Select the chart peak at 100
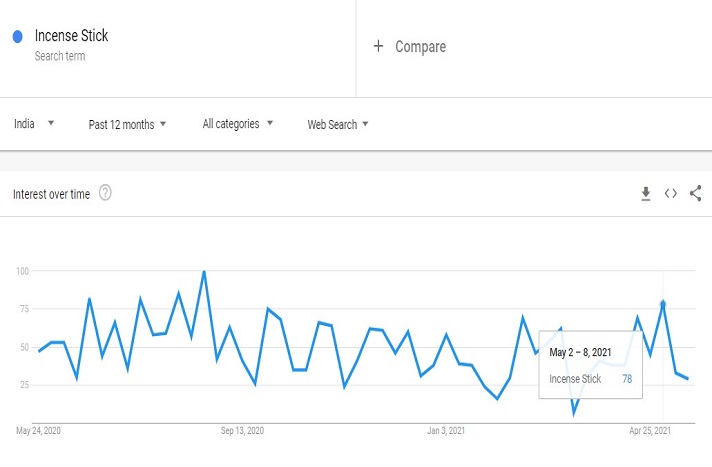The width and height of the screenshot is (712, 467). [204, 271]
